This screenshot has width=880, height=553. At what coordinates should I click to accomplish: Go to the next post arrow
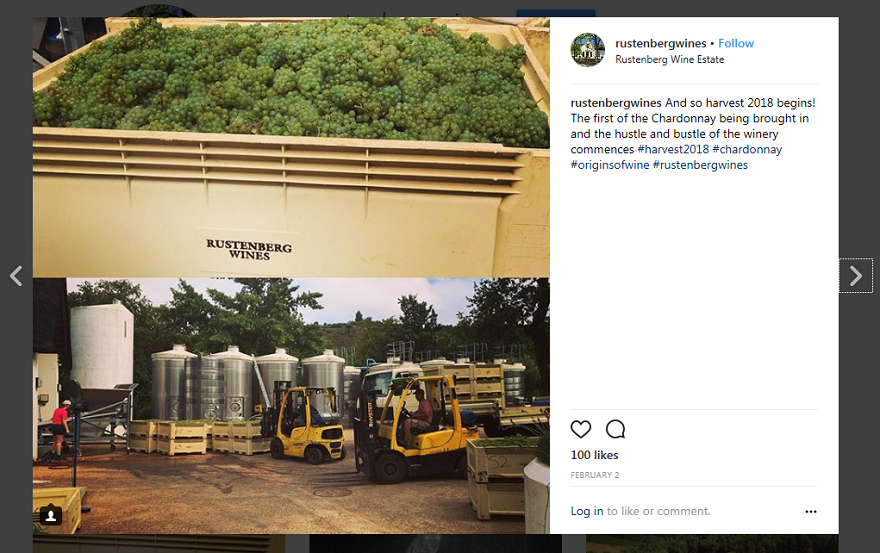[x=856, y=276]
